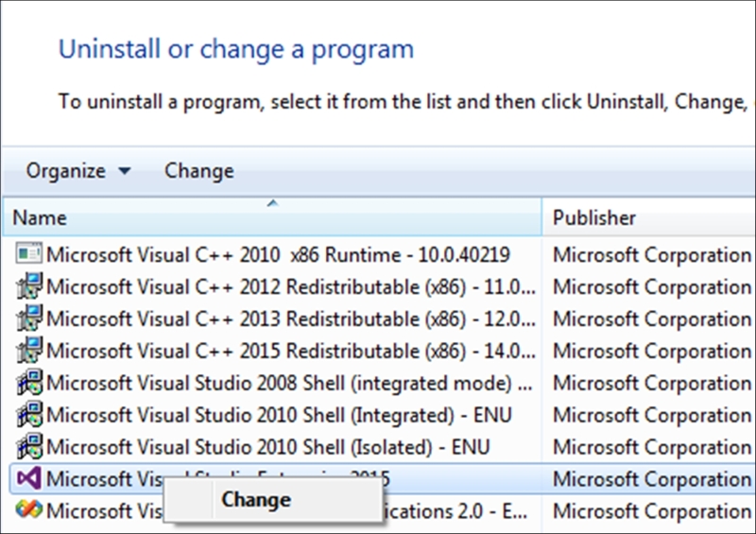This screenshot has height=534, width=756.
Task: Click the Visual C++ 2010 x86 Runtime icon
Action: coord(29,252)
